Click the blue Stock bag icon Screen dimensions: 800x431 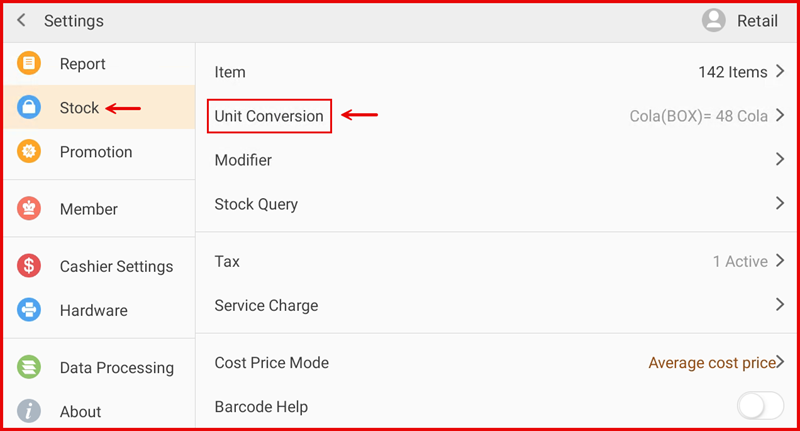pyautogui.click(x=30, y=108)
